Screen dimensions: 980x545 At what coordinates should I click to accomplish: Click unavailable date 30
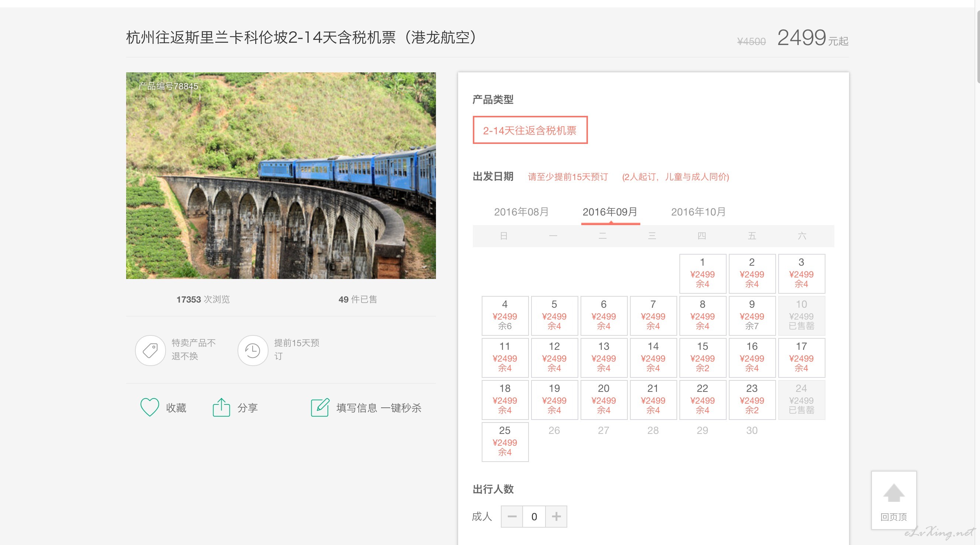pos(752,431)
